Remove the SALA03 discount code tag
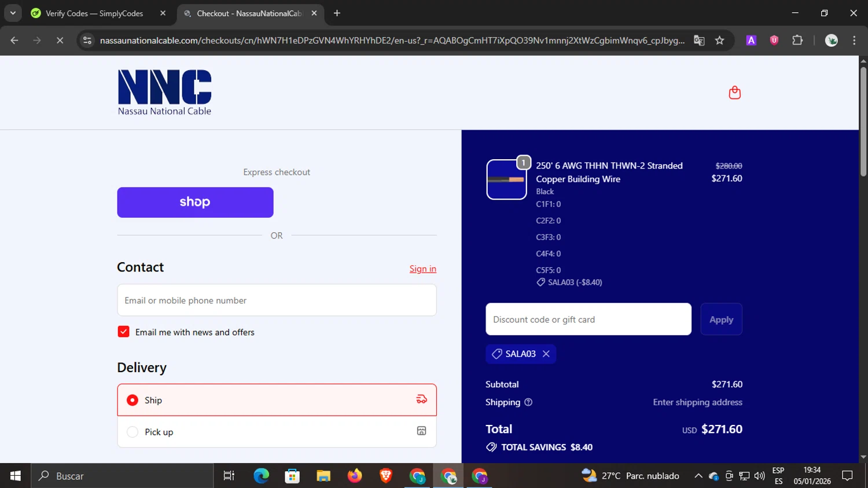868x488 pixels. click(x=546, y=354)
